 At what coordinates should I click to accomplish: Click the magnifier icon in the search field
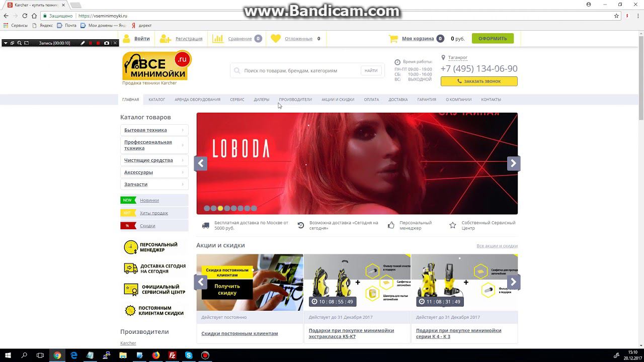pos(237,71)
